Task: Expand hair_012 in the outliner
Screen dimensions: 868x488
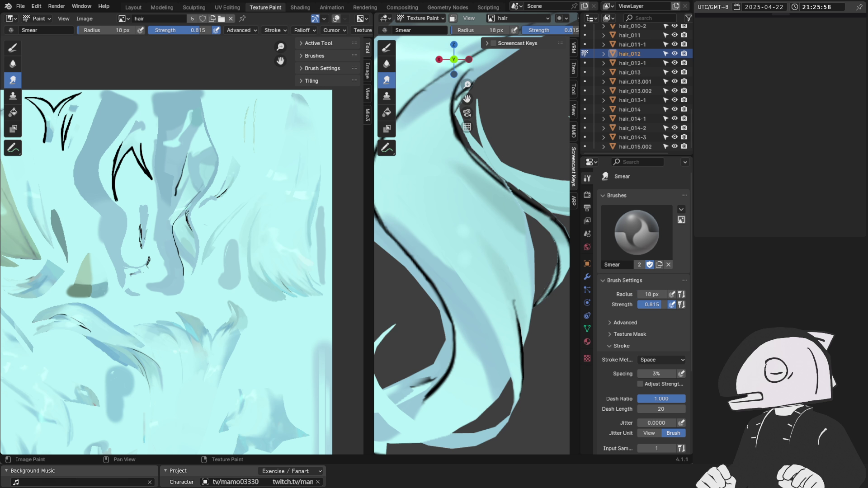Action: 604,54
